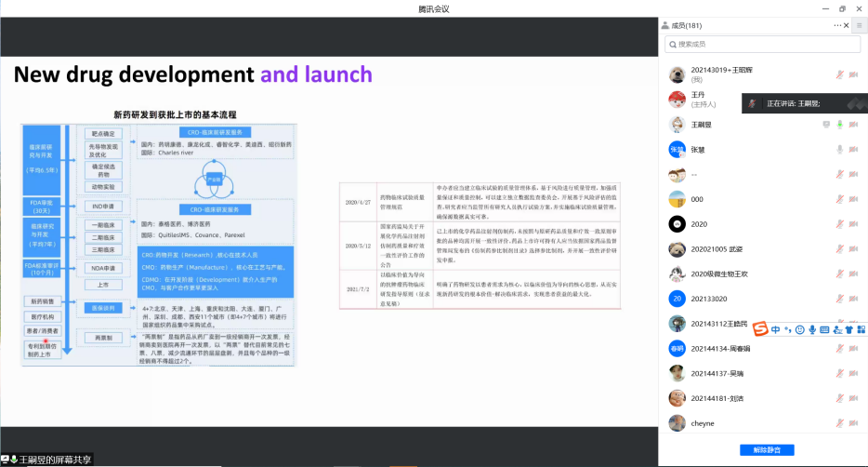Open the members panel more options (…)
Viewport: 868px width, 467px height.
click(x=838, y=25)
